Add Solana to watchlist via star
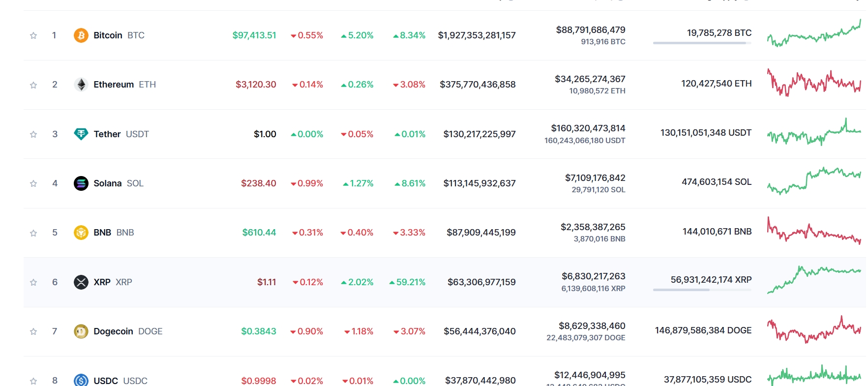This screenshot has width=868, height=386. click(x=33, y=183)
